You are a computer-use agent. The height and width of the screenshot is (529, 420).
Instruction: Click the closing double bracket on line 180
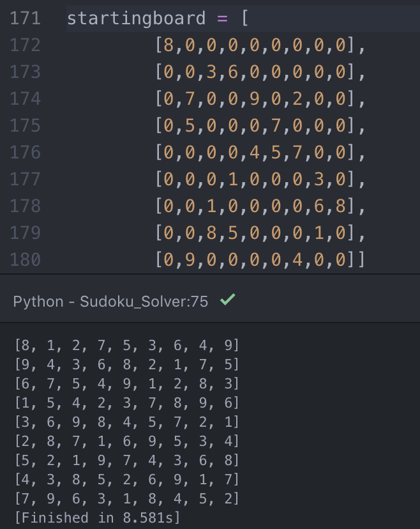coord(356,259)
